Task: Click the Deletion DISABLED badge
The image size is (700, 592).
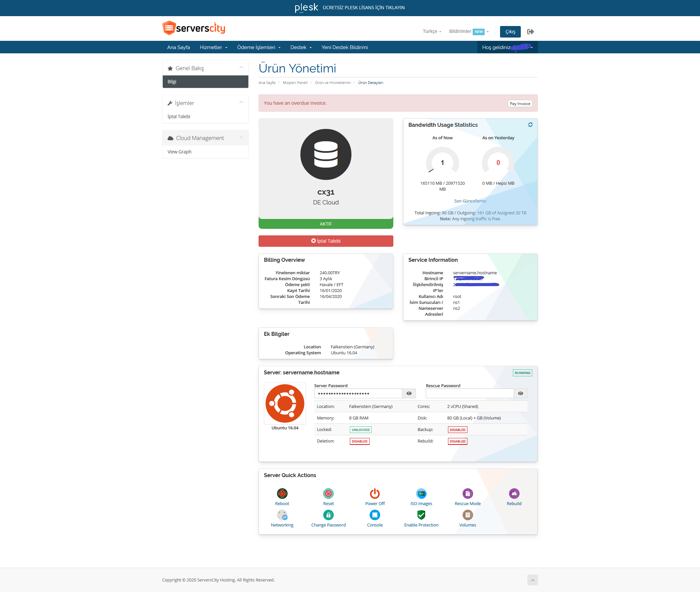Action: (x=359, y=441)
